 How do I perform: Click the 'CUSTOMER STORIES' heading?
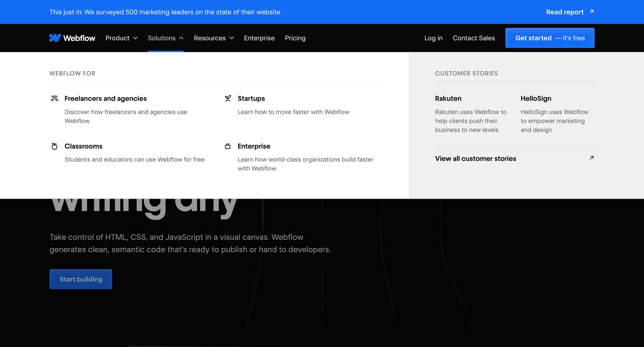[x=466, y=73]
